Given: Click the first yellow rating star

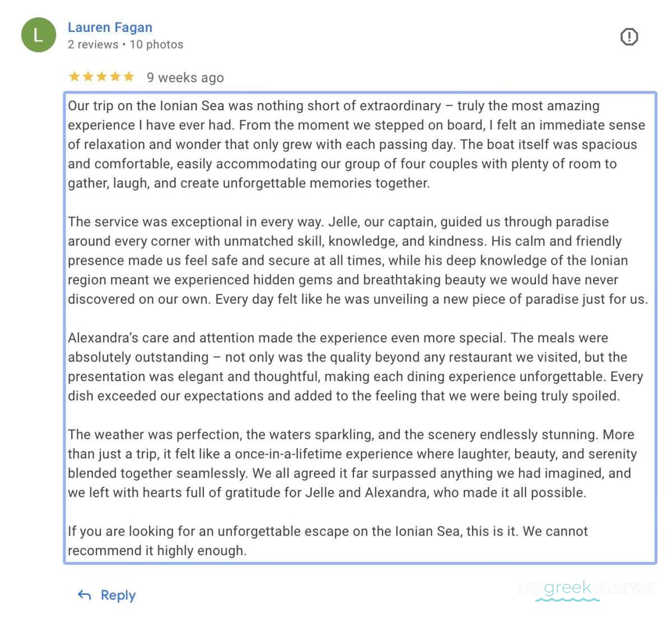Looking at the screenshot, I should (74, 77).
